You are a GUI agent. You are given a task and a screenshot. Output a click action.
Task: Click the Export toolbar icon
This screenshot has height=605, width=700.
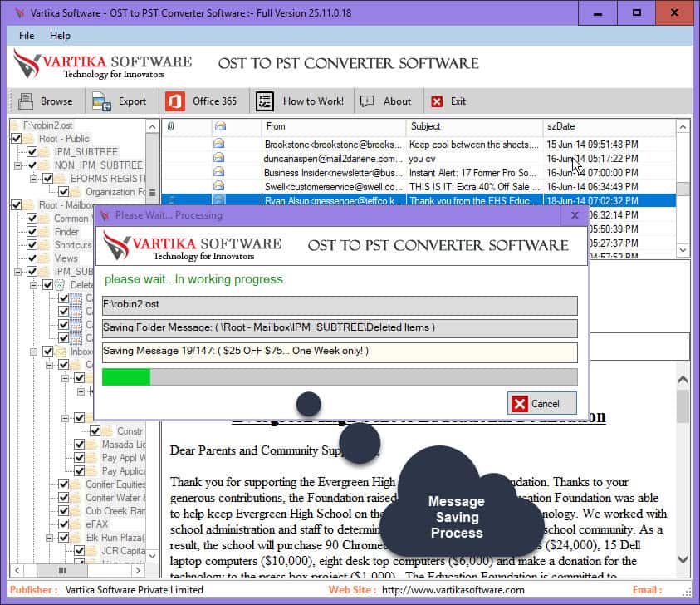click(x=101, y=101)
